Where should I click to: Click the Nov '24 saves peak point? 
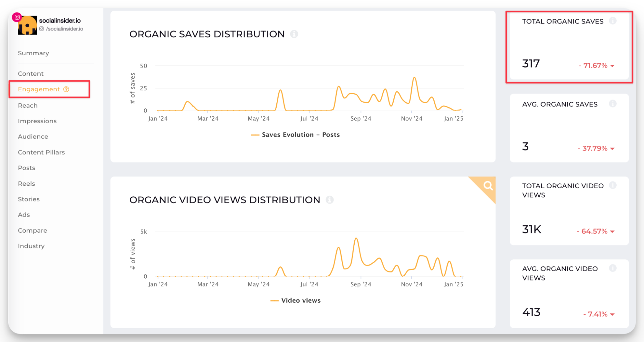414,78
